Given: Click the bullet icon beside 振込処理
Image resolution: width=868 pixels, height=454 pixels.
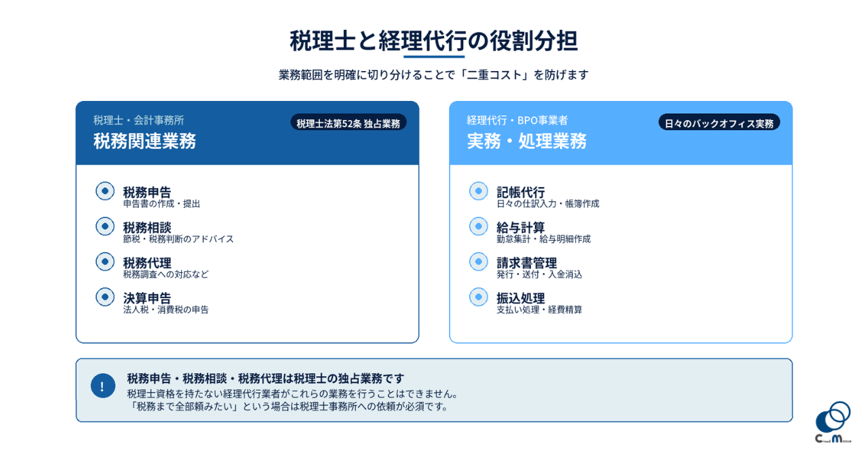Looking at the screenshot, I should click(479, 297).
